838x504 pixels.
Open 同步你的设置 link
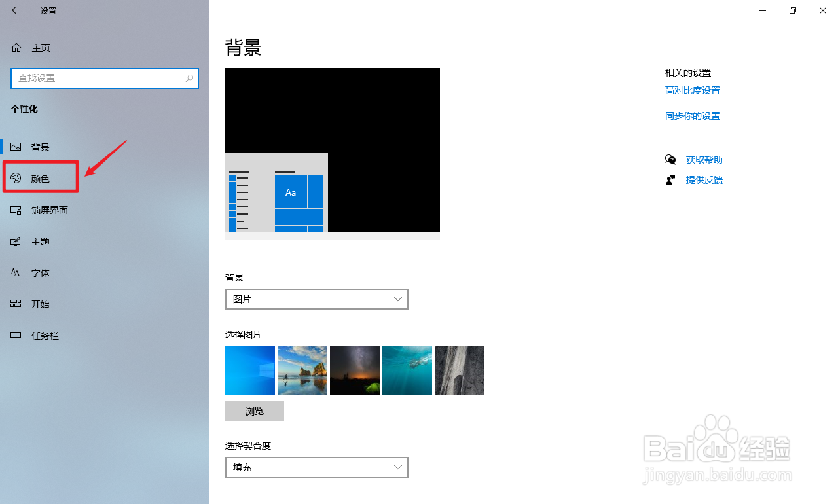pos(693,116)
